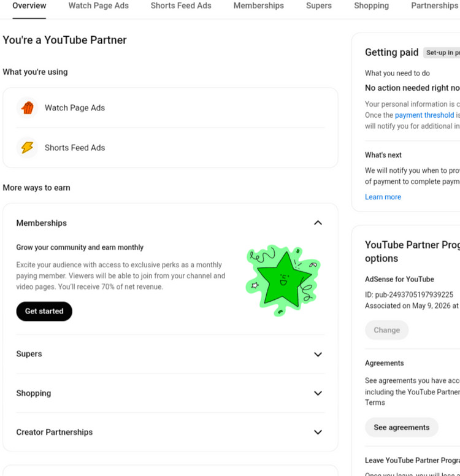The height and width of the screenshot is (476, 460).
Task: Click the Shorts Feed Ads lightning icon
Action: point(28,148)
